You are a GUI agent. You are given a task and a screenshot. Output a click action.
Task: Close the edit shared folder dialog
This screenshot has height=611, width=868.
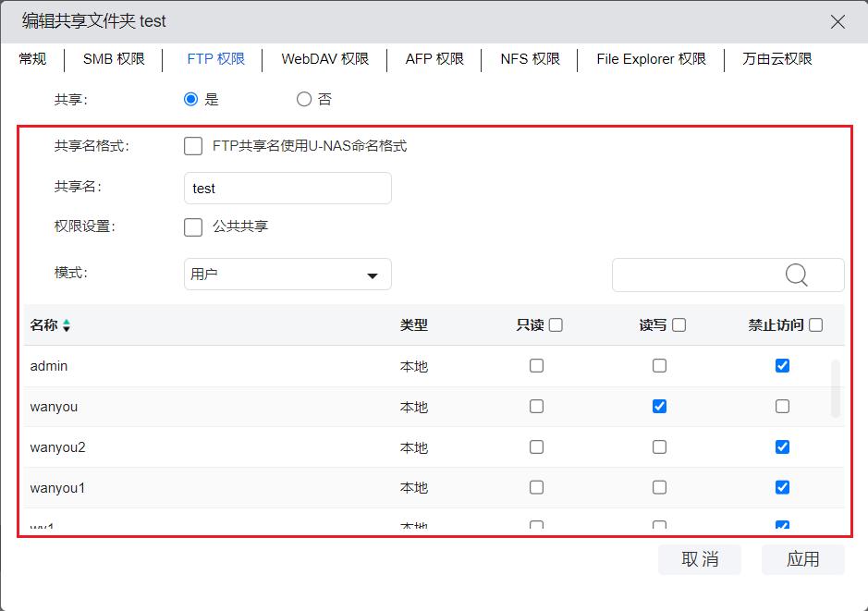(x=837, y=21)
